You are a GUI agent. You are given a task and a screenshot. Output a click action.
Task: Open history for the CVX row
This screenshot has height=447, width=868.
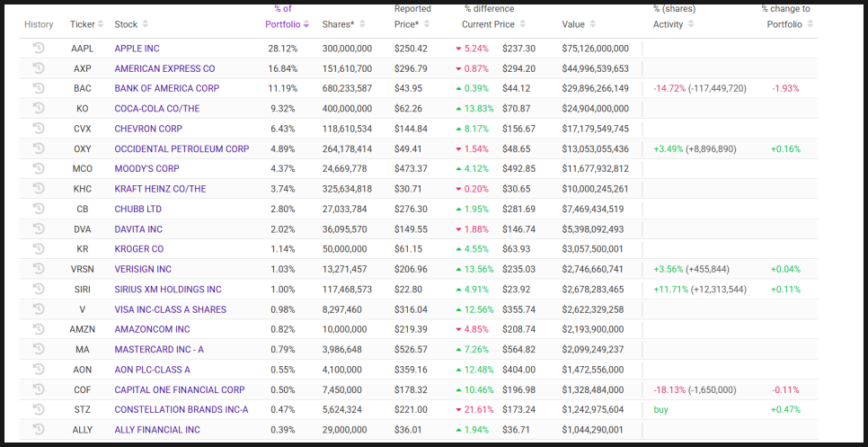[x=39, y=128]
